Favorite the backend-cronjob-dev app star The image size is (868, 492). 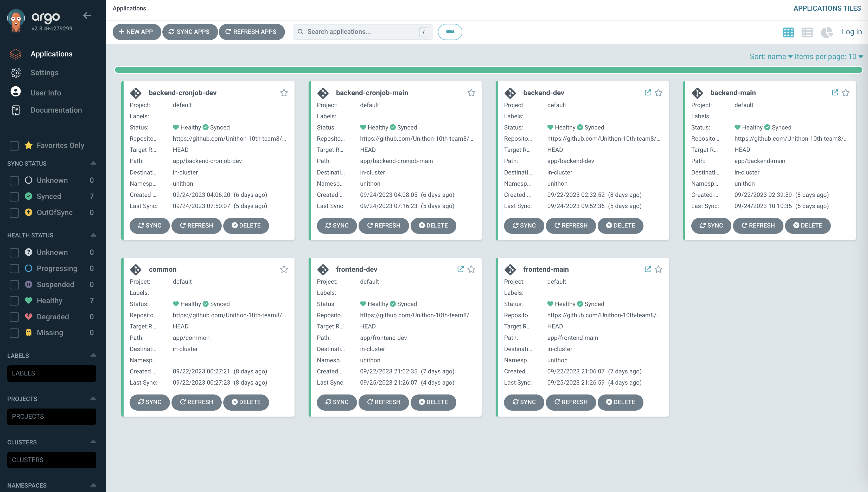tap(284, 93)
